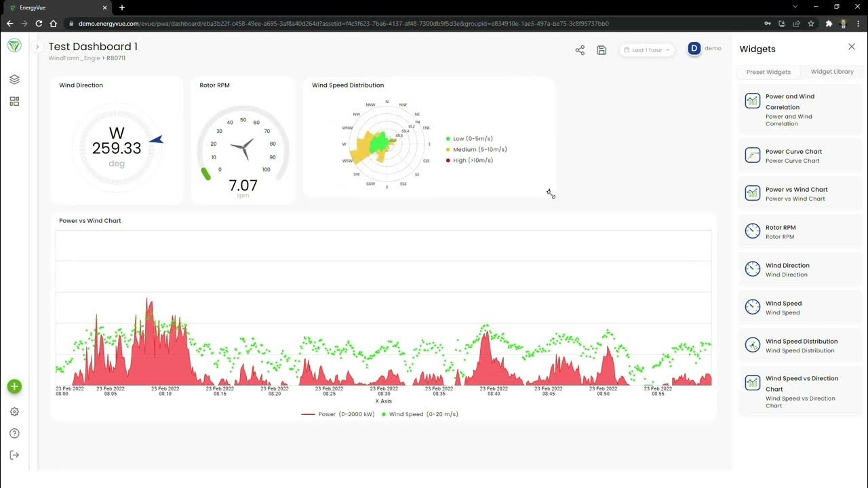Click the green plus add button

click(14, 386)
